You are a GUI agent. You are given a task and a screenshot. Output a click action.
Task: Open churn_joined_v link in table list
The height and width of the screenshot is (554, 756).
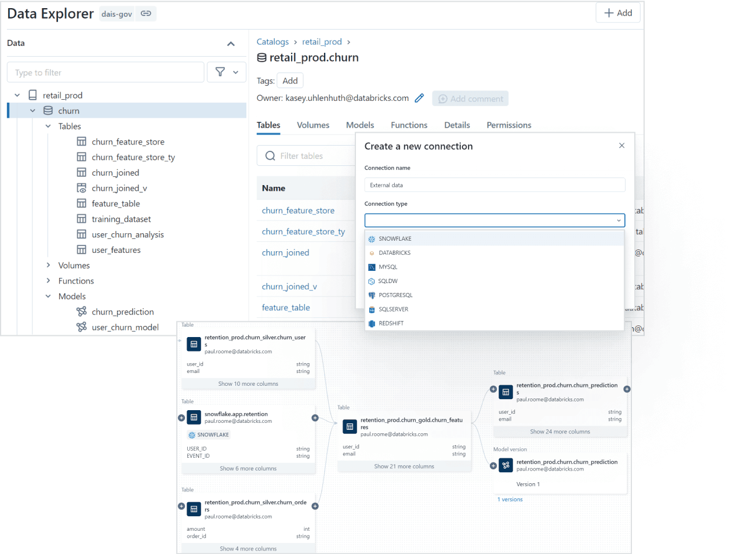(x=289, y=287)
